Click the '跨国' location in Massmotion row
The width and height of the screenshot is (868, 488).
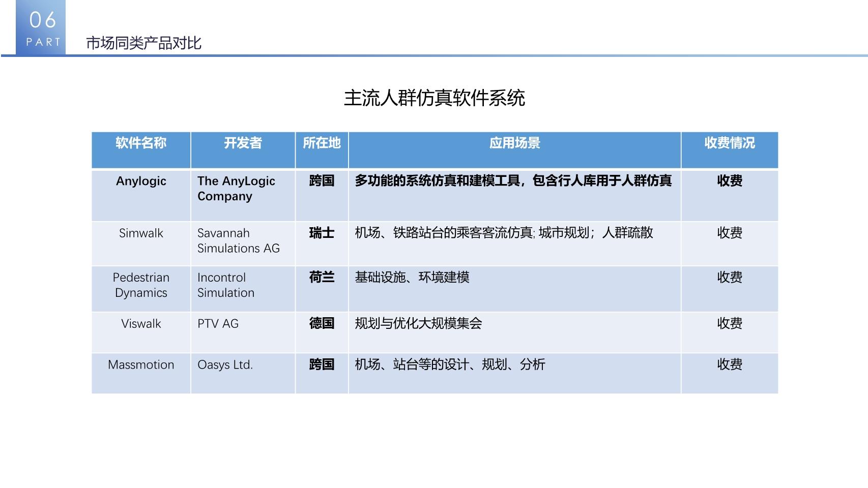tap(322, 373)
